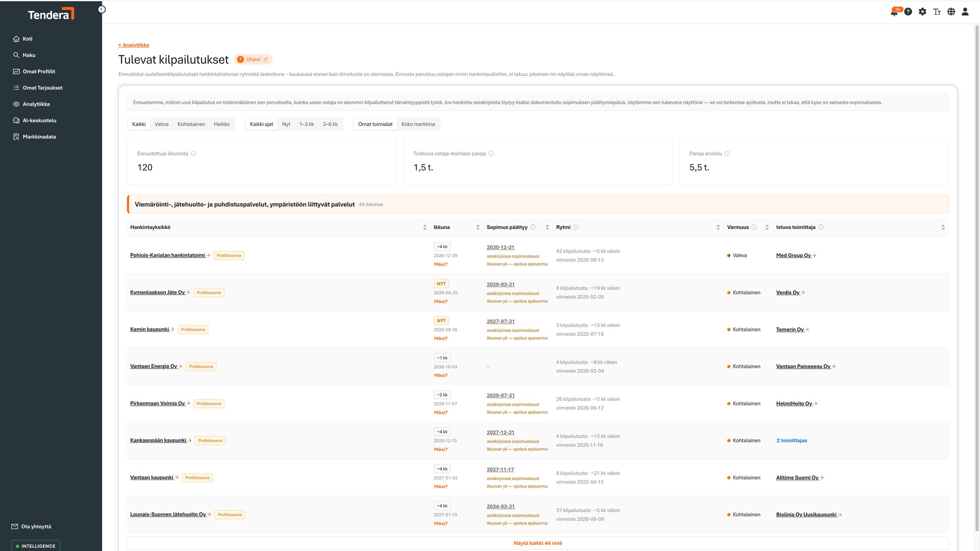This screenshot has height=551, width=980.
Task: Show info for Ennustettuja ikkunoita
Action: (194, 154)
